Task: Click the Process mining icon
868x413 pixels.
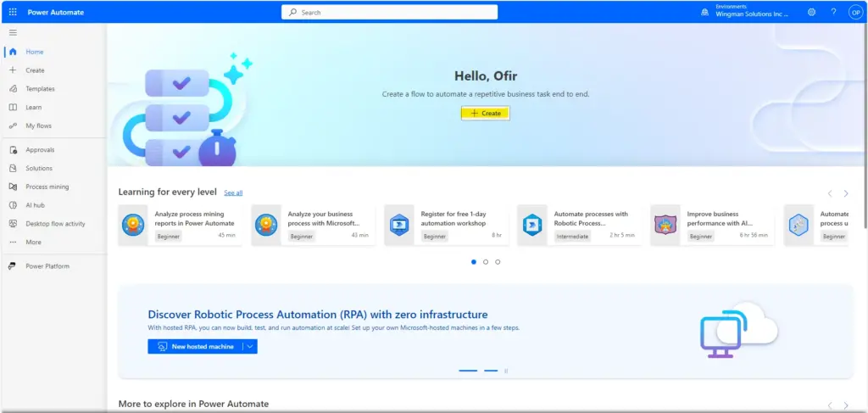Action: [x=13, y=187]
